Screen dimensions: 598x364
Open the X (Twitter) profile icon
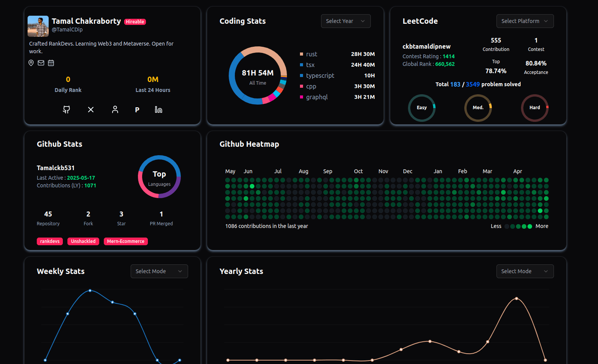pyautogui.click(x=91, y=110)
